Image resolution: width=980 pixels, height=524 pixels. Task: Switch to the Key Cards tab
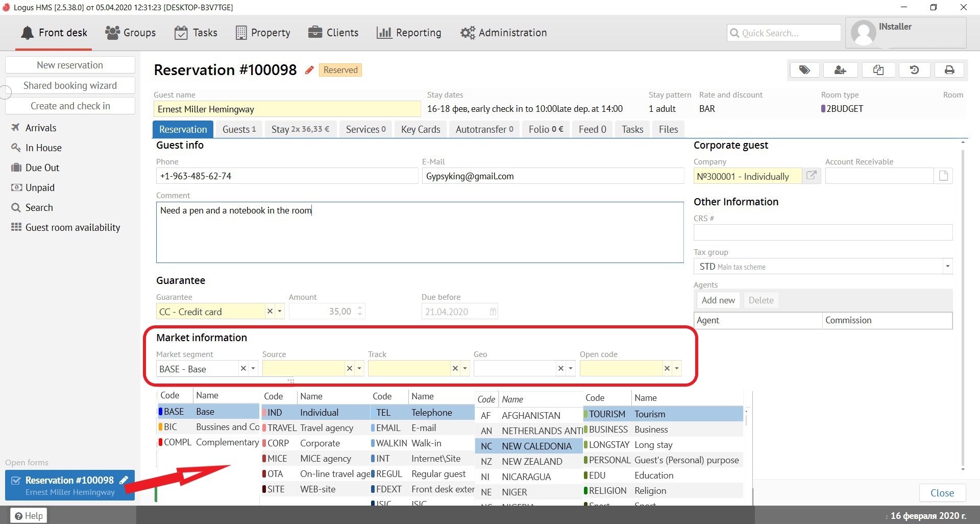pos(421,129)
